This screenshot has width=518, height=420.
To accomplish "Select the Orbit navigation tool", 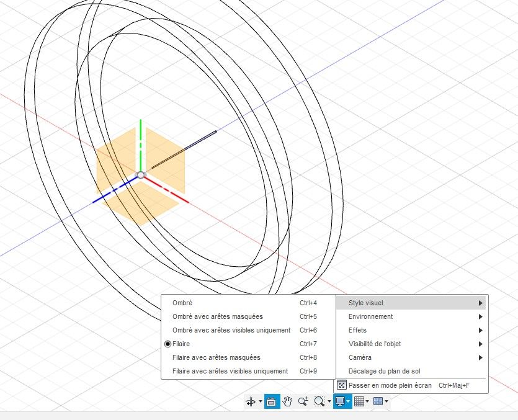I will point(251,401).
